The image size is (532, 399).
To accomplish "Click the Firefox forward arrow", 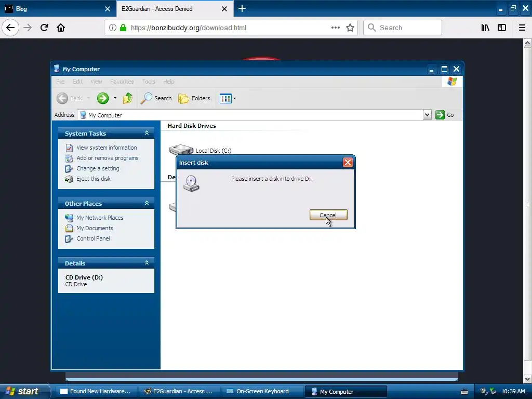I will coord(28,28).
